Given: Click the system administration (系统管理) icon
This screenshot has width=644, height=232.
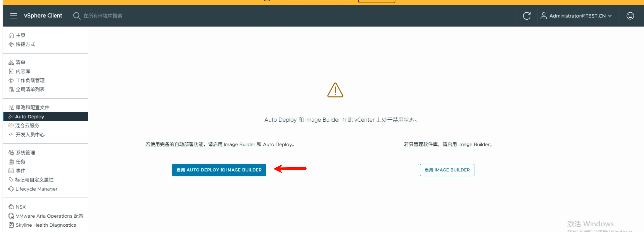Looking at the screenshot, I should (x=11, y=153).
